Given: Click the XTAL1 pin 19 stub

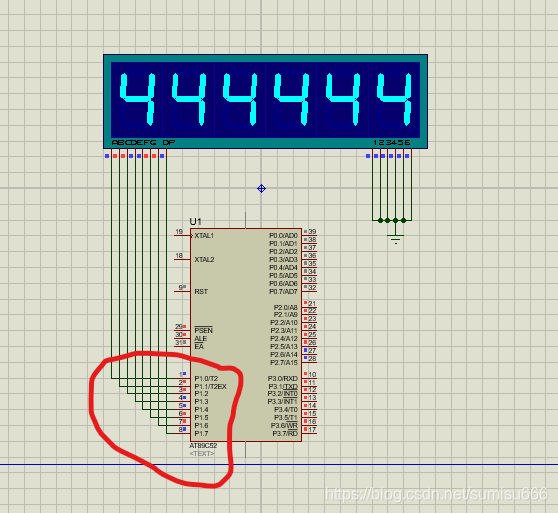Looking at the screenshot, I should click(183, 235).
